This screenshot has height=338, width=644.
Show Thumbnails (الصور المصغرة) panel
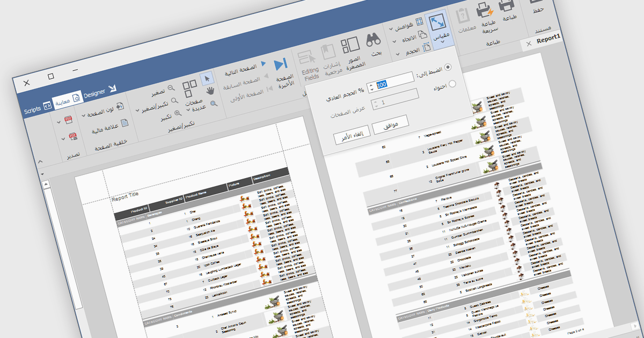click(350, 47)
